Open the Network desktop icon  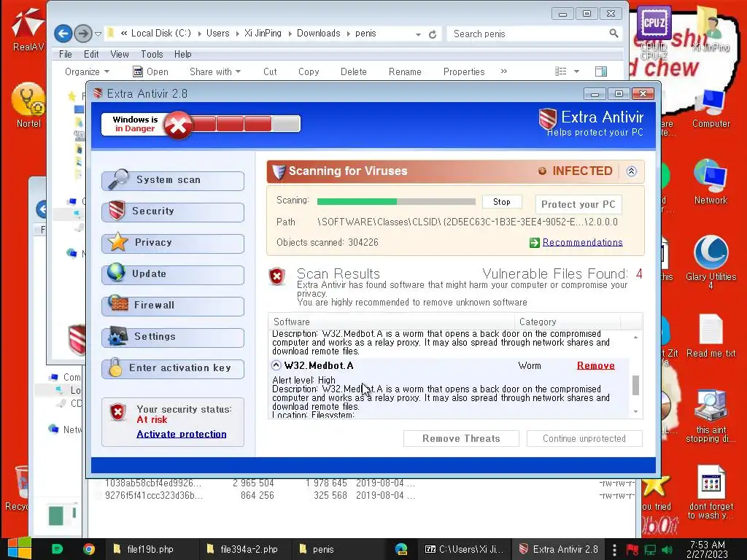711,182
